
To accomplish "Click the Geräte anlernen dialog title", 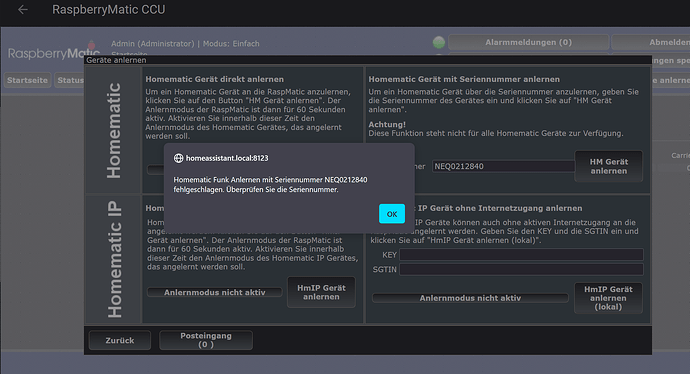I will pos(116,60).
